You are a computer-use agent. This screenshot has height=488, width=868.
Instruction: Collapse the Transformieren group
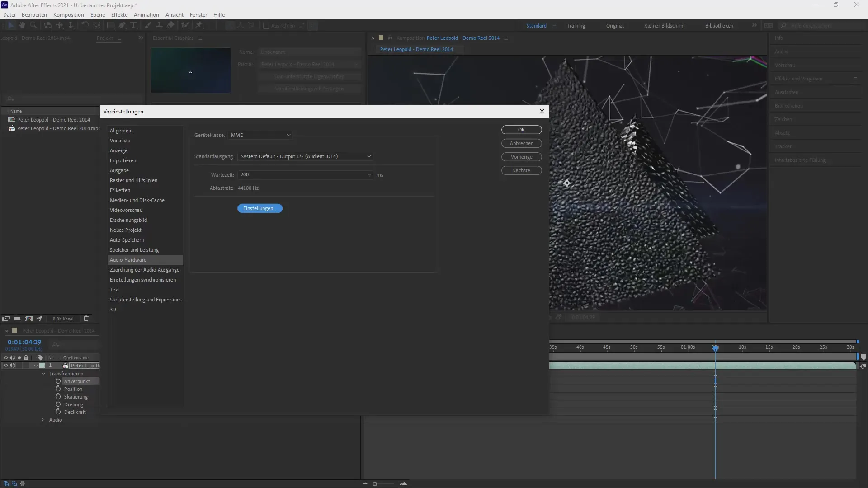(44, 374)
